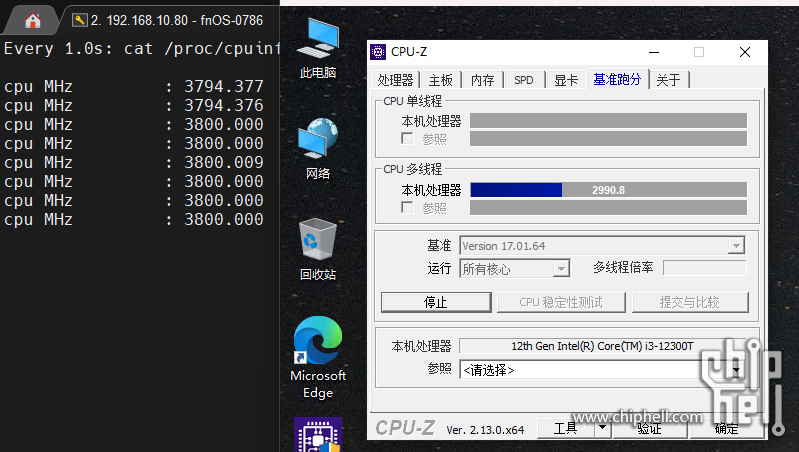
Task: Open the 关于 tab
Action: click(x=669, y=80)
